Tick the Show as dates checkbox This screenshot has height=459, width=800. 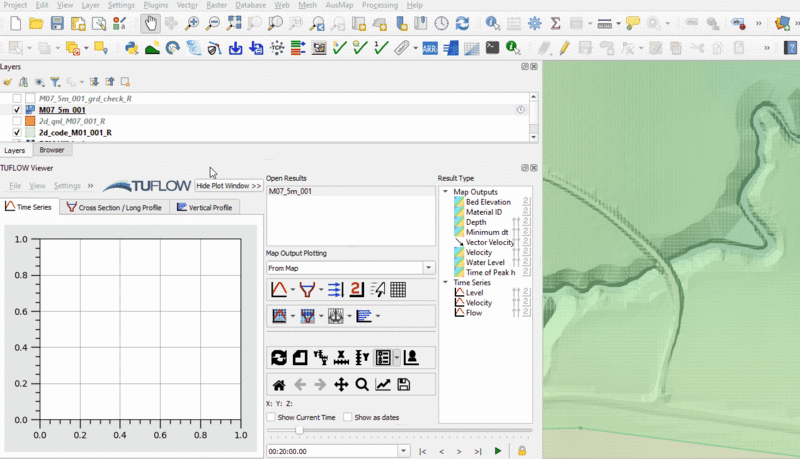(x=348, y=417)
